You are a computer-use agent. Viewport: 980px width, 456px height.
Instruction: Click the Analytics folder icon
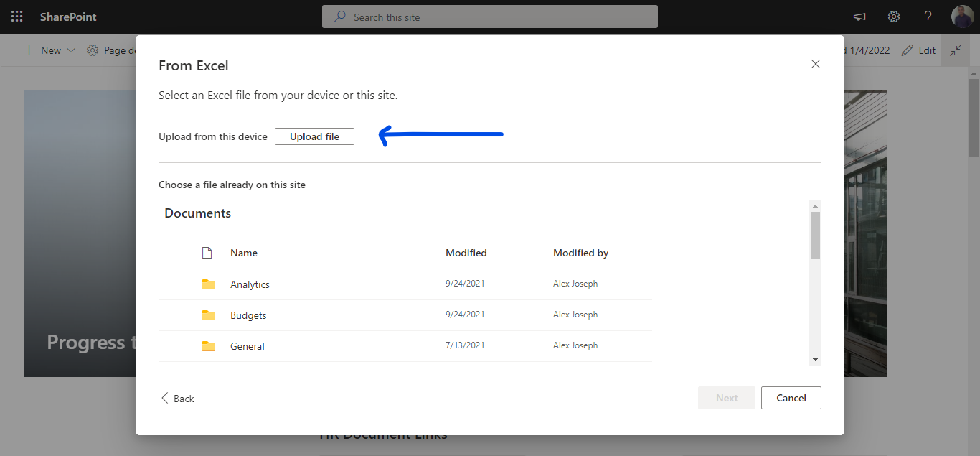pos(209,284)
